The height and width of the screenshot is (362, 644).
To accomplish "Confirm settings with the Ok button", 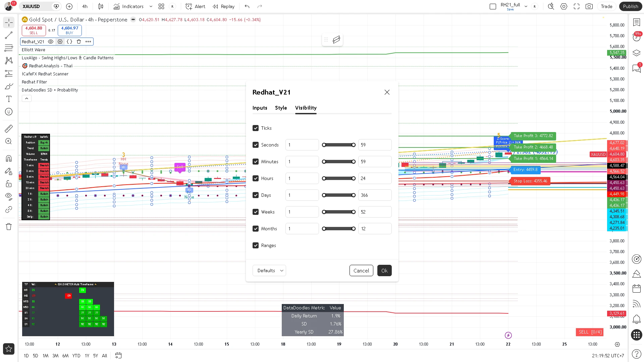I will 384,270.
